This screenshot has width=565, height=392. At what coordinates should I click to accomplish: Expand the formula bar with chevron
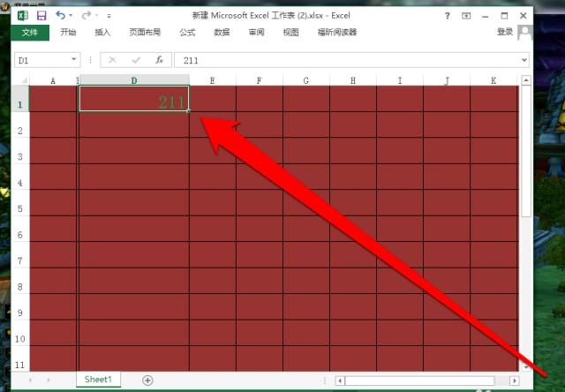click(524, 60)
